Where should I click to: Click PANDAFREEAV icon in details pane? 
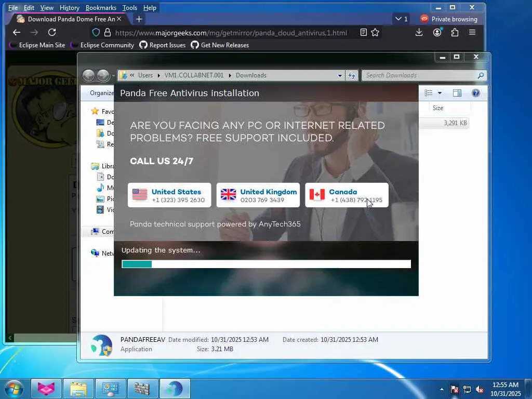coord(101,345)
